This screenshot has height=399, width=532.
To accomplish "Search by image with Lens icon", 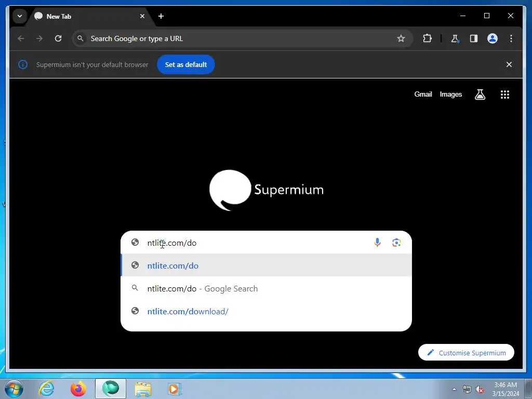I will [396, 243].
